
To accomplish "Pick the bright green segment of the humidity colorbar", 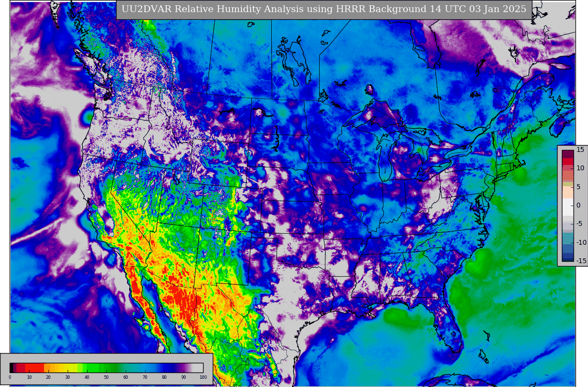I will pyautogui.click(x=92, y=368).
